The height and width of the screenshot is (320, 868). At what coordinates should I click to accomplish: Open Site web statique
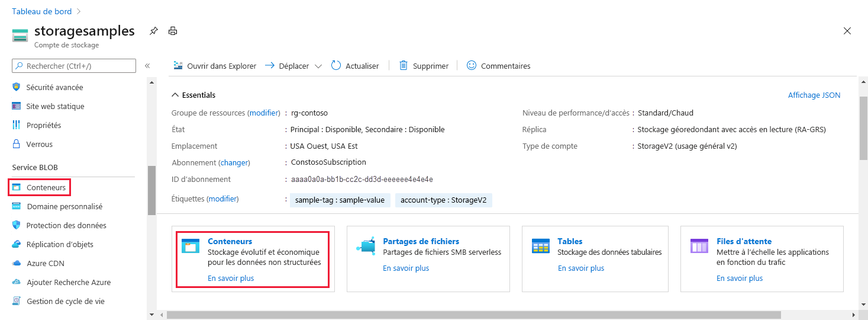[x=55, y=106]
